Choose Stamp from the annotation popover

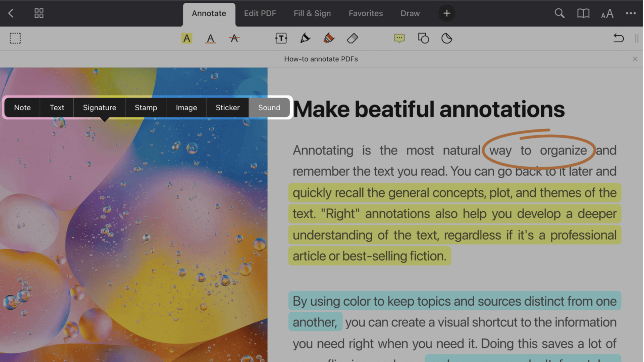point(146,108)
